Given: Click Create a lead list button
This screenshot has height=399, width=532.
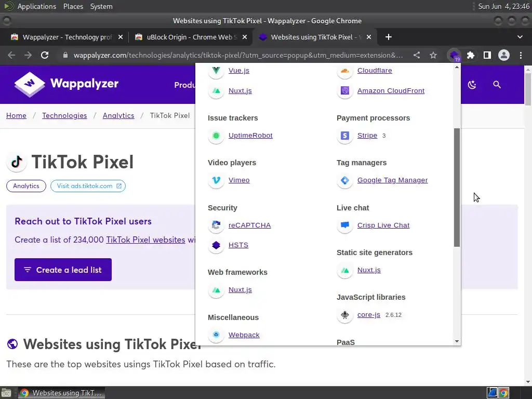Looking at the screenshot, I should 63,270.
